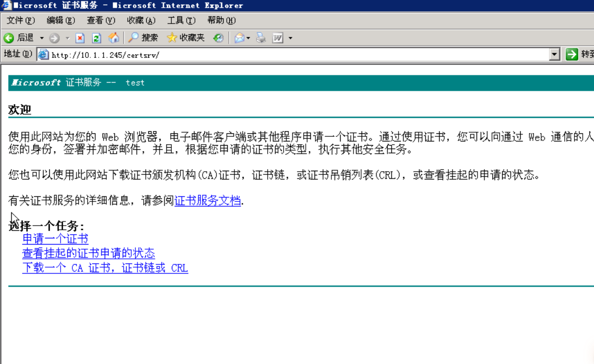The width and height of the screenshot is (594, 364).
Task: Open the 工具(T) menu
Action: click(182, 21)
